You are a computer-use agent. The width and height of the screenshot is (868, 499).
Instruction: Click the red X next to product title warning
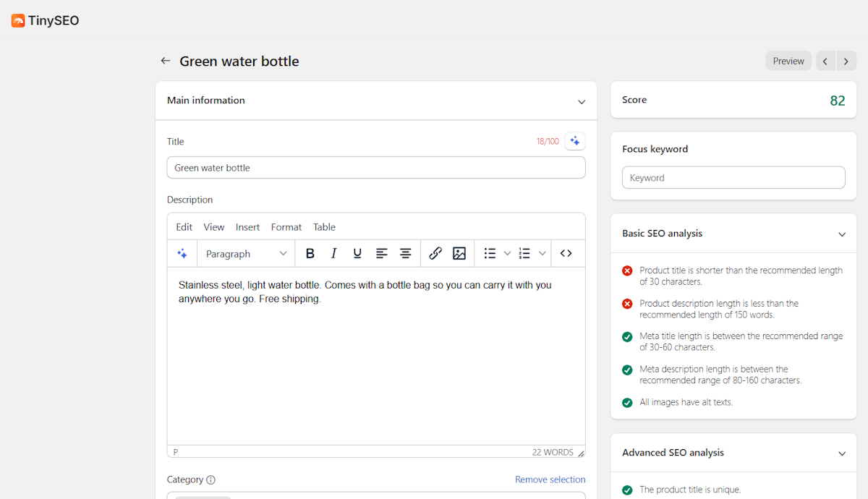pos(627,270)
